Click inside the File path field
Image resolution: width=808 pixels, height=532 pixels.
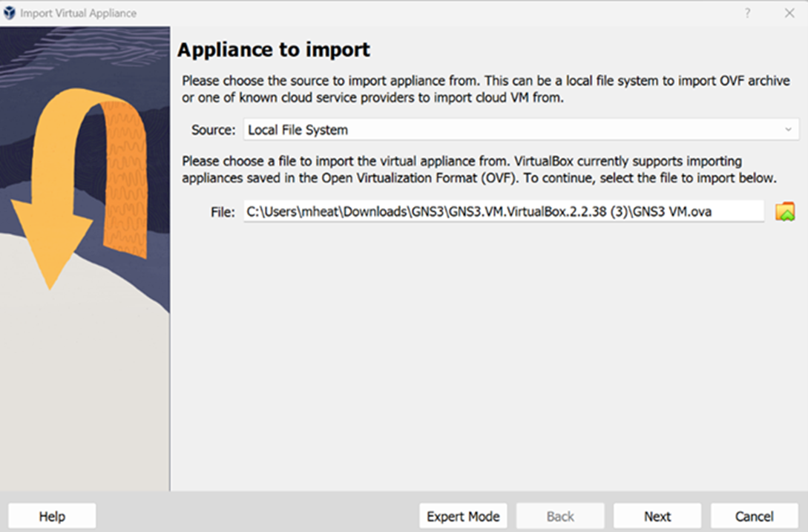tap(504, 211)
